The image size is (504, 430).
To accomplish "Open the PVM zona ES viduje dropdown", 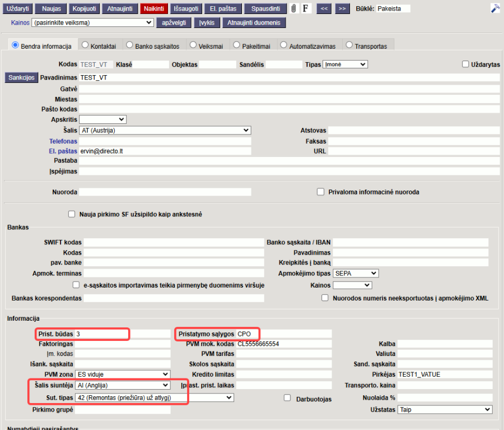I will (123, 374).
